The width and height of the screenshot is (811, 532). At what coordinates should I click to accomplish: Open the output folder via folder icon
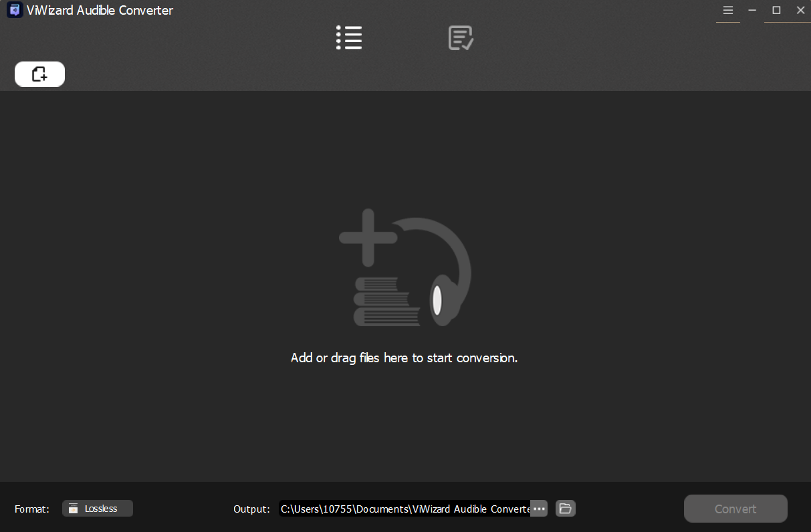(x=566, y=509)
